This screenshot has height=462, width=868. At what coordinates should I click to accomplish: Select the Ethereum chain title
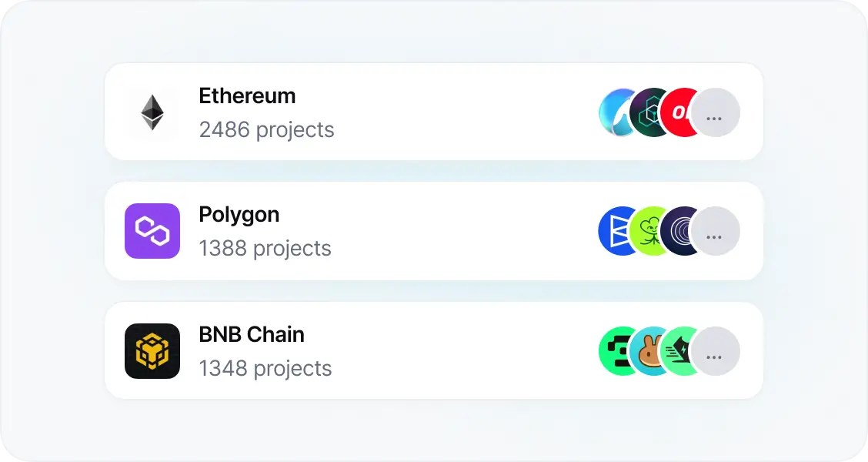pos(247,96)
